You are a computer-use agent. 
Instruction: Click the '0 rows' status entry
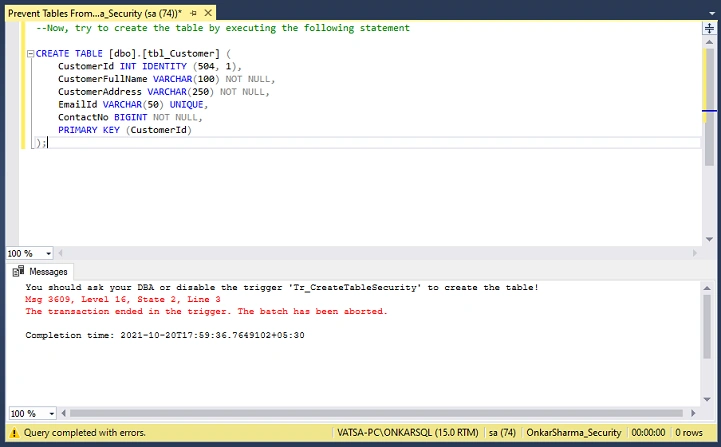688,433
